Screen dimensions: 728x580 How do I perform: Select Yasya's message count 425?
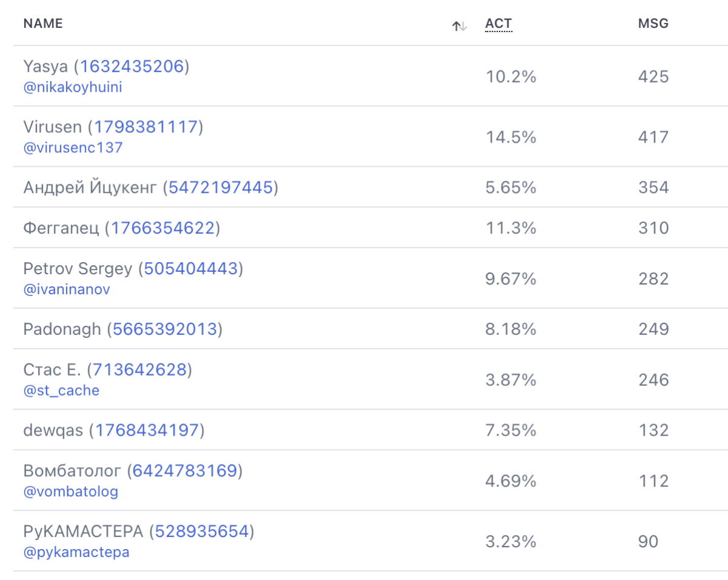coord(653,76)
